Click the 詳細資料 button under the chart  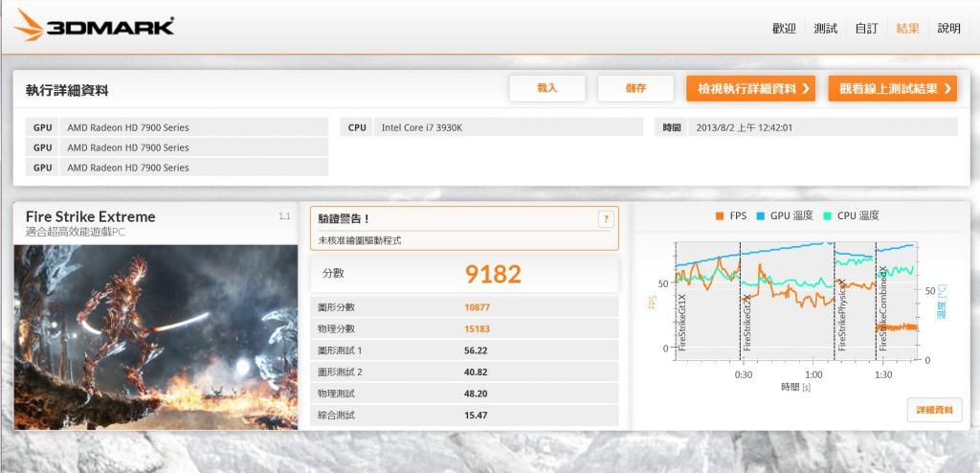pos(934,410)
